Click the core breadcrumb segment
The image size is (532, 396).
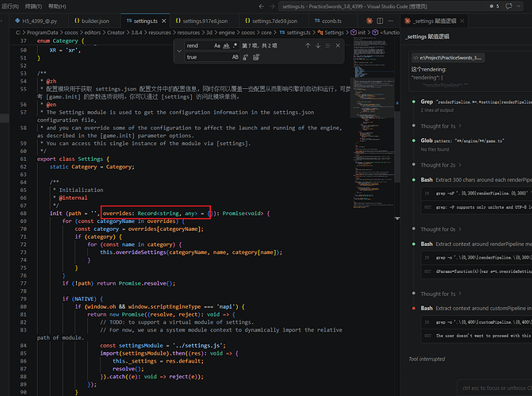click(x=266, y=33)
